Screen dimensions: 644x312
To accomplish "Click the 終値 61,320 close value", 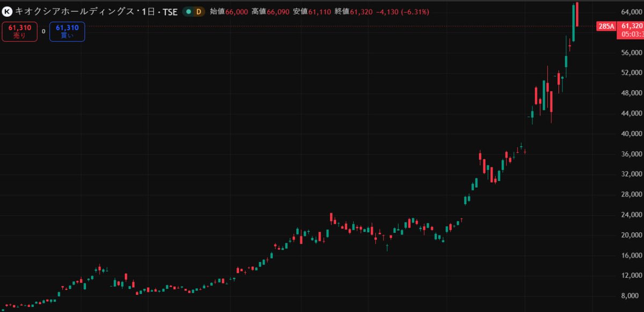I will 353,12.
